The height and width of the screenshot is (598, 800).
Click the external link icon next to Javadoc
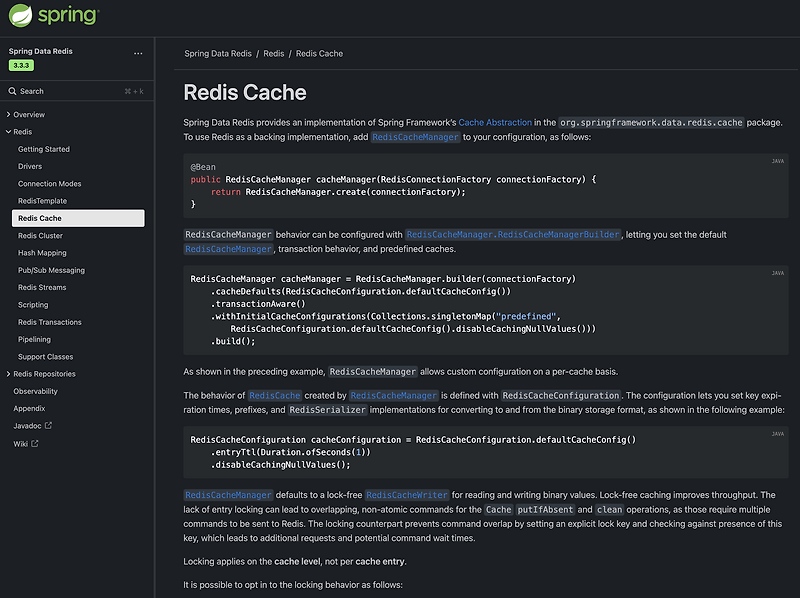tap(49, 426)
